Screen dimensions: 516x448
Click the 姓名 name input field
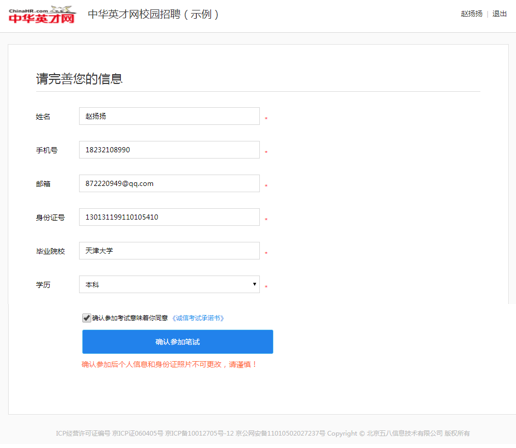click(x=169, y=116)
